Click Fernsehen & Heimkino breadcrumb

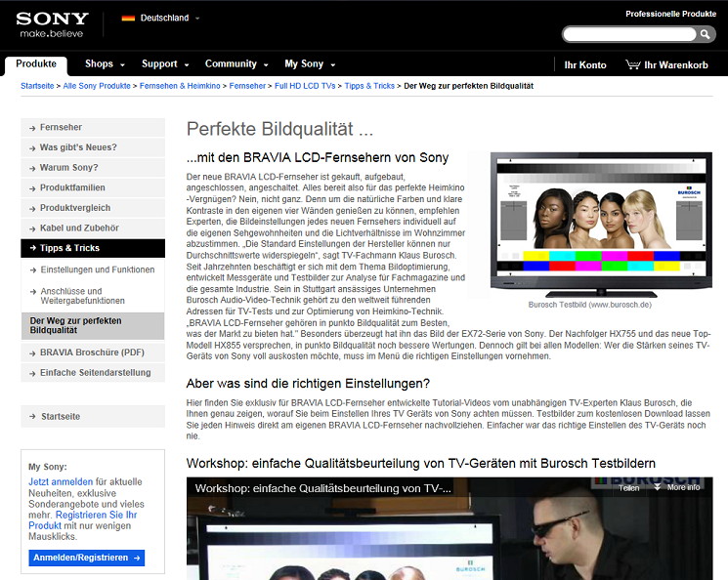(180, 86)
